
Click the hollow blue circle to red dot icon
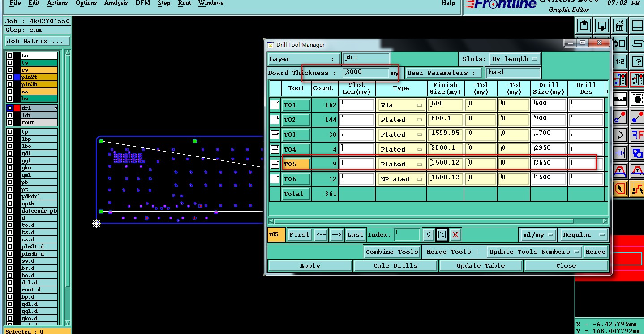click(620, 117)
